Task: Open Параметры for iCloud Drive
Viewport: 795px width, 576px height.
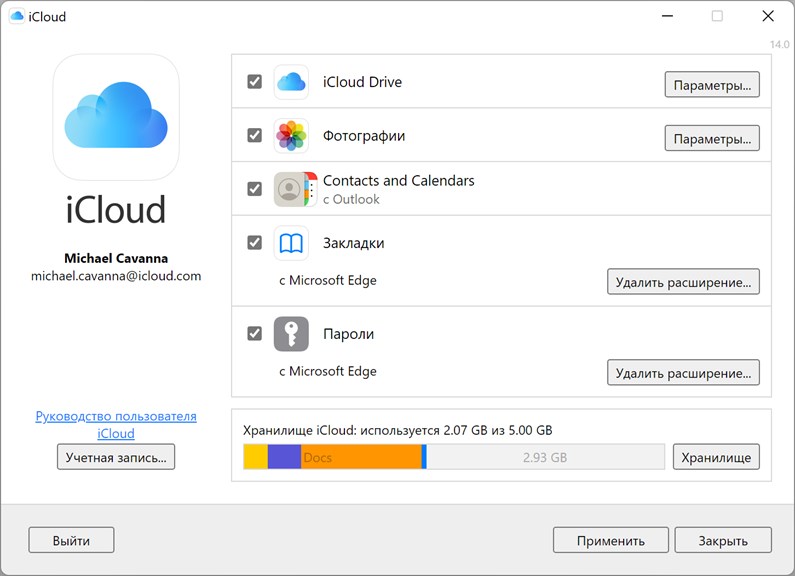Action: click(712, 85)
